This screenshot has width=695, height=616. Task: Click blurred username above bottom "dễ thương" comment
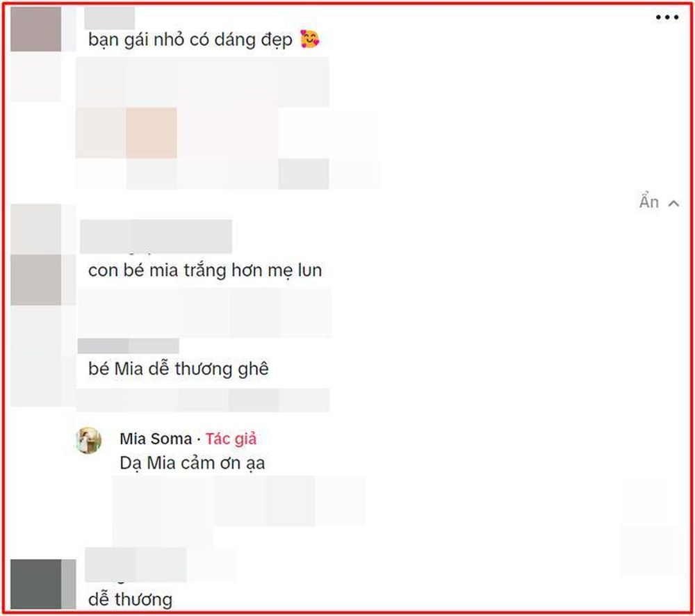[136, 565]
